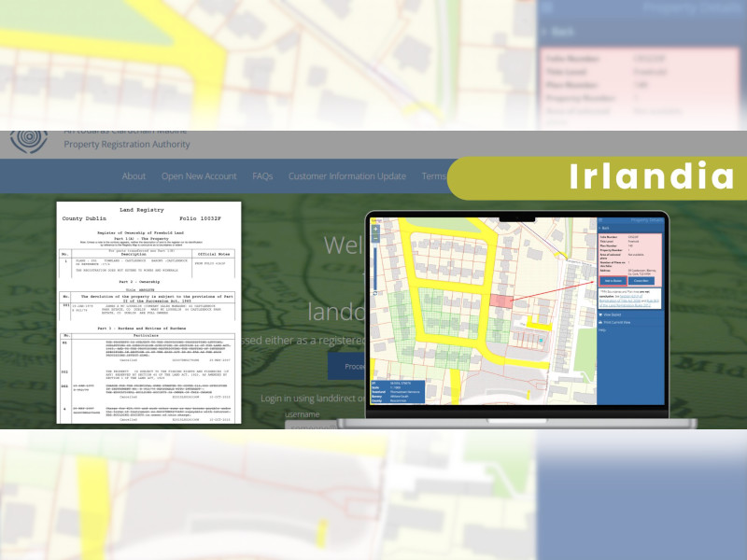The width and height of the screenshot is (747, 560).
Task: Go to Open New Account
Action: tap(199, 176)
